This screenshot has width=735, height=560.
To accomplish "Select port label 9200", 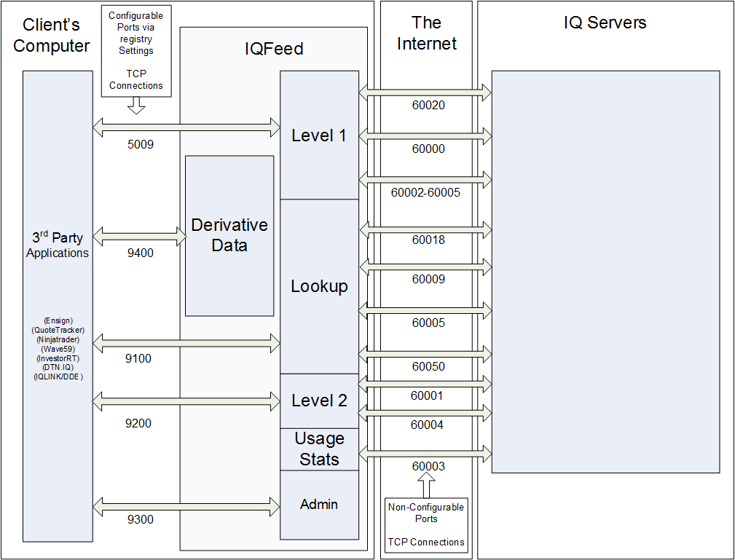I will tap(138, 423).
